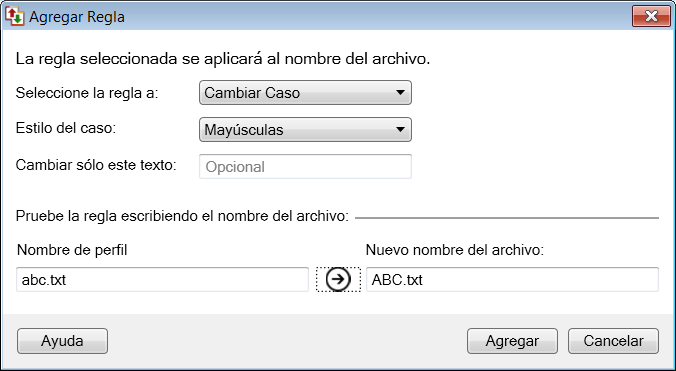Screen dimensions: 676x371
Task: Click the 'Nombre de perfil' label
Action: click(x=72, y=250)
